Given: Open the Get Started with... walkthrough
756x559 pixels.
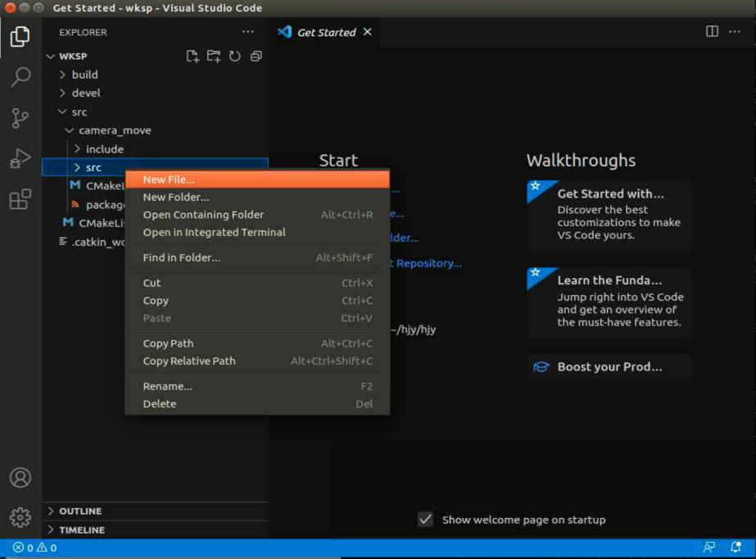Looking at the screenshot, I should [610, 215].
